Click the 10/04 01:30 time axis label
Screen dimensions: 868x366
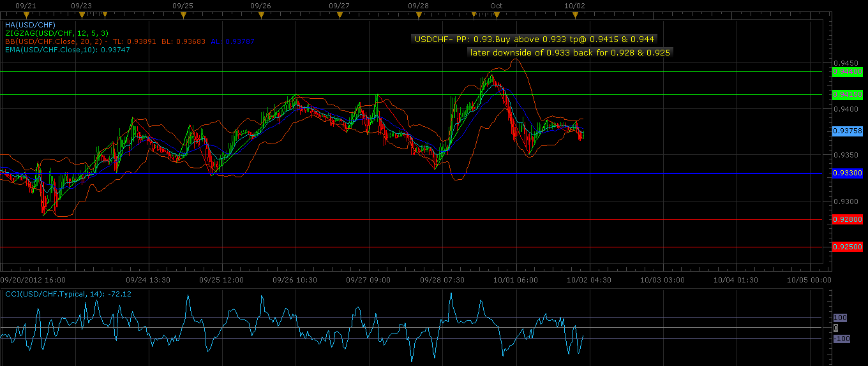pos(736,279)
